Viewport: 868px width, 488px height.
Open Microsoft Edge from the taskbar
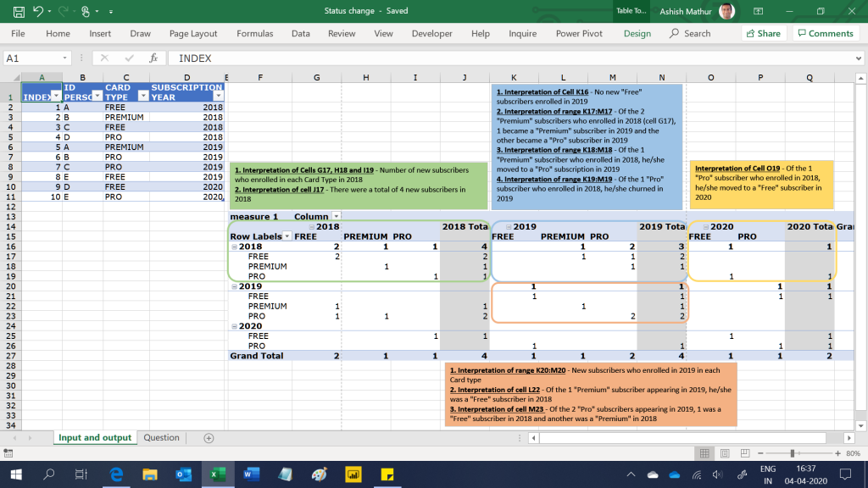coord(116,474)
